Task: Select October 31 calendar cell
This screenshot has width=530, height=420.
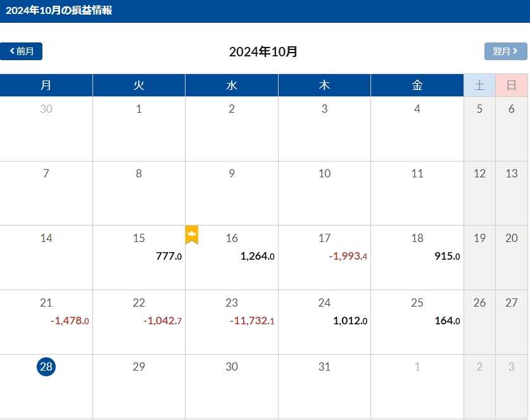Action: [x=324, y=386]
